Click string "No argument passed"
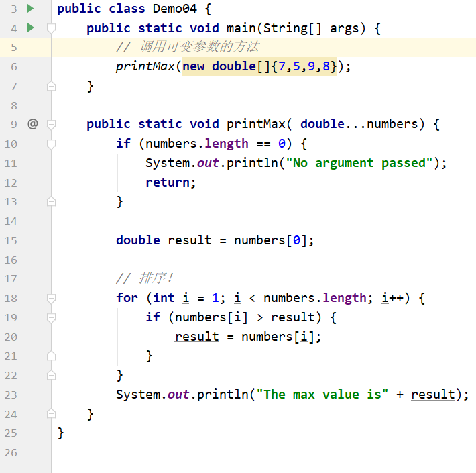Image resolution: width=476 pixels, height=473 pixels. tap(359, 163)
